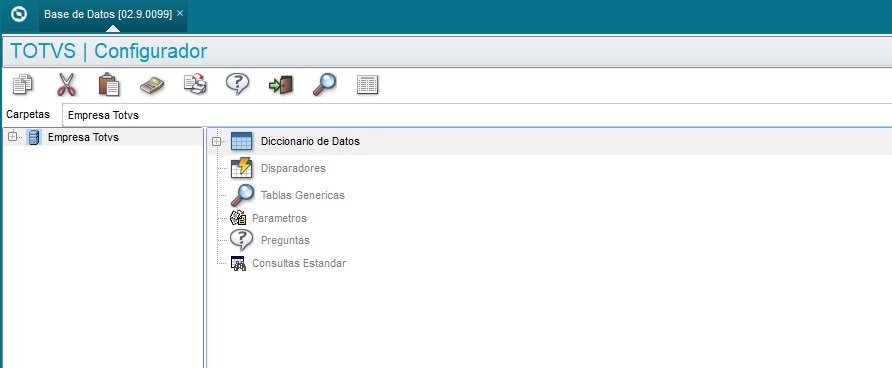
Task: Click the exit door icon
Action: click(281, 85)
